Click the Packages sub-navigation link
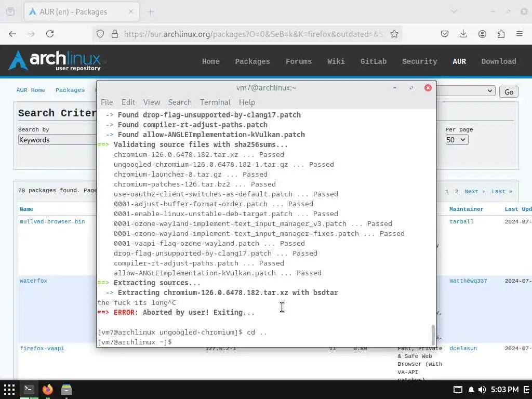This screenshot has width=532, height=399. tap(70, 90)
